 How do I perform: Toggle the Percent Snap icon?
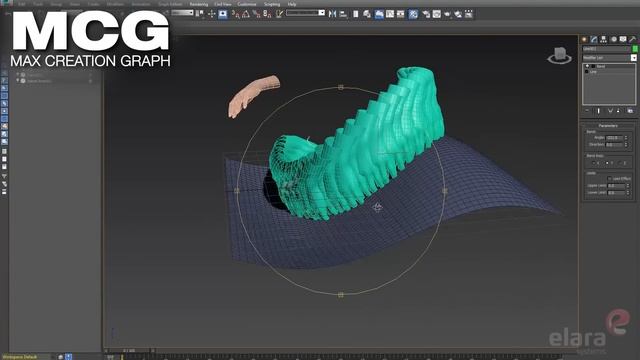coord(256,14)
